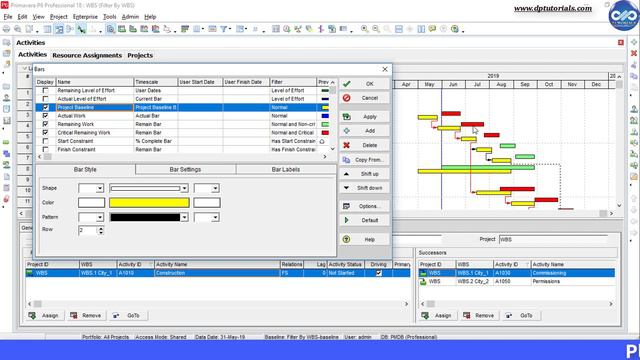Screen dimensions: 640x360
Task: Toggle the relationship lines toolbar icon
Action: point(81,29)
